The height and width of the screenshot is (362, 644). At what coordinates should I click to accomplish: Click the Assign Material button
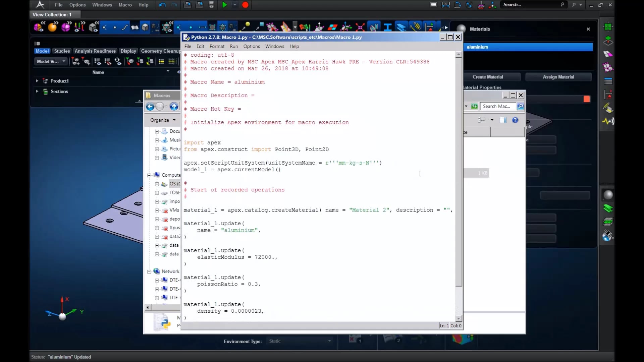coord(558,77)
